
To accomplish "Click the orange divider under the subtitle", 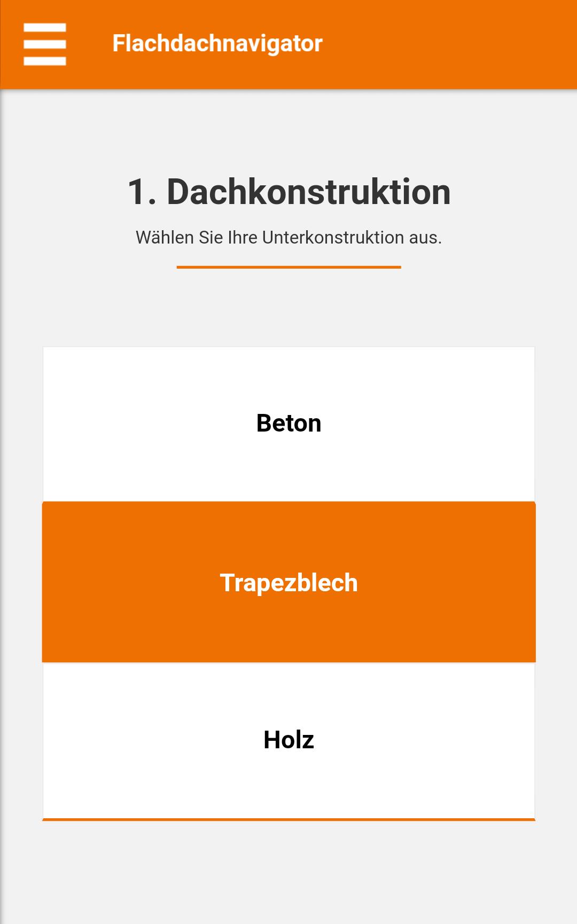I will coord(288,265).
